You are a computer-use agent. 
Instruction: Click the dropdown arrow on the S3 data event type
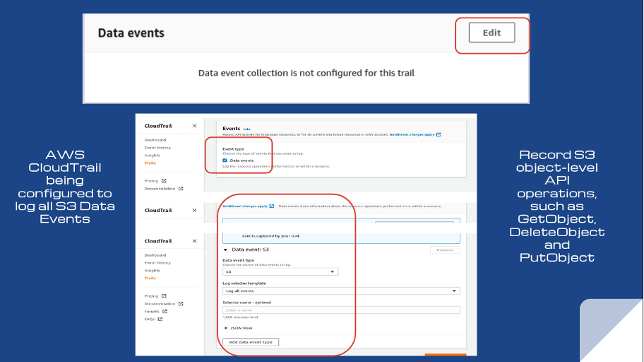click(x=332, y=271)
